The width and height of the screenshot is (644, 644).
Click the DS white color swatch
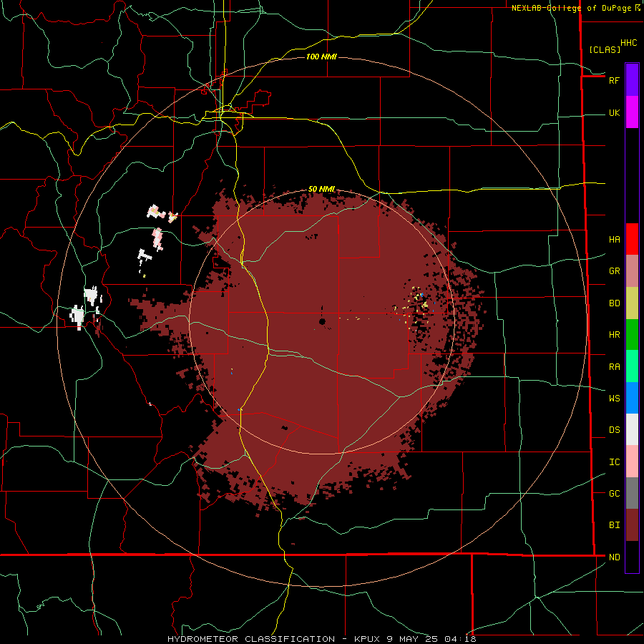(632, 429)
